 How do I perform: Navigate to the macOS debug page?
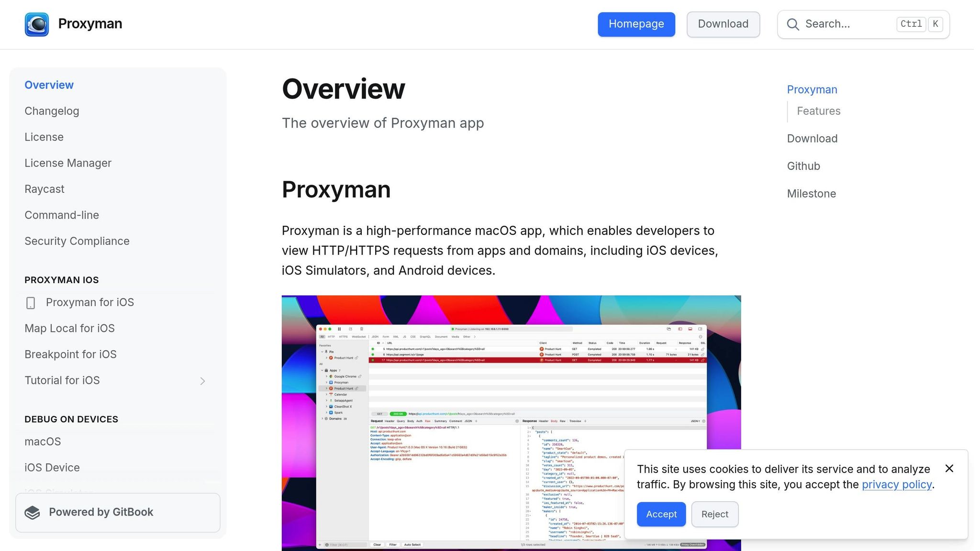pyautogui.click(x=43, y=441)
